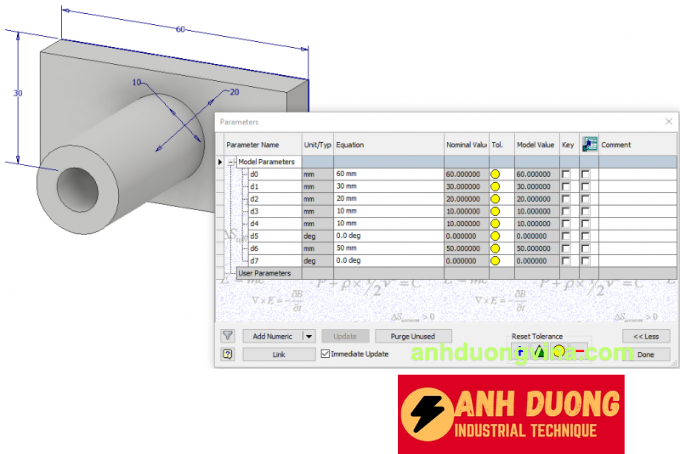
Task: Close the Parameters dialog
Action: coord(668,121)
